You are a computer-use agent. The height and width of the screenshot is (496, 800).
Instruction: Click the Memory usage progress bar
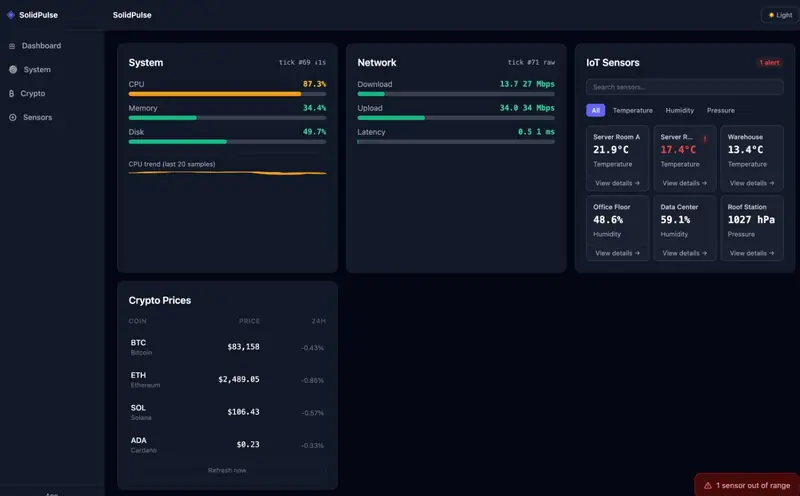[x=227, y=118]
